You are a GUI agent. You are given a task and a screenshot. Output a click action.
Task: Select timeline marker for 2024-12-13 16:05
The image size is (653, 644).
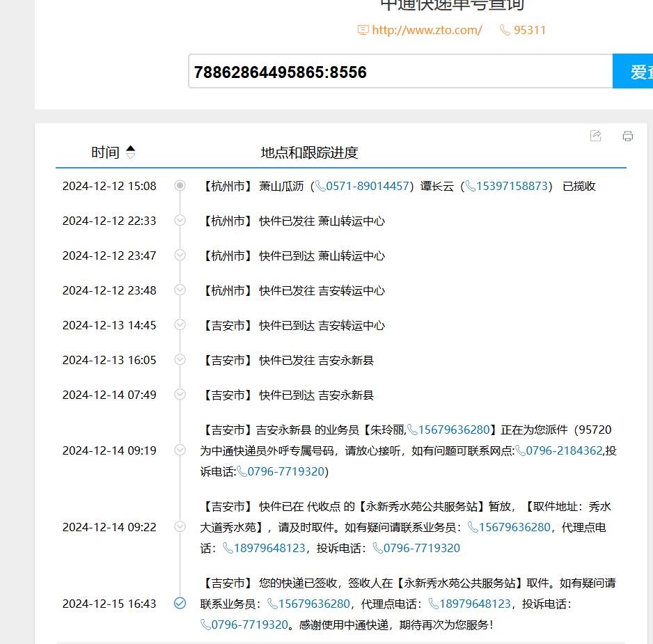[x=180, y=359]
